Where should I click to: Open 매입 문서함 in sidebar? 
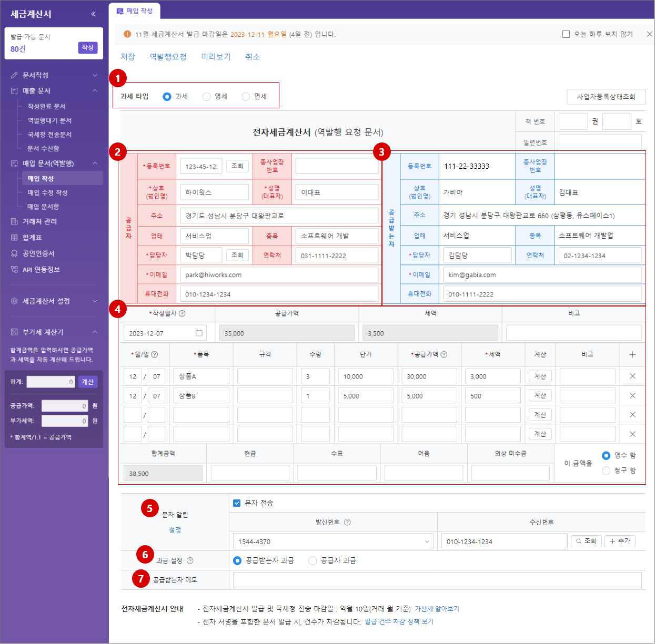43,207
